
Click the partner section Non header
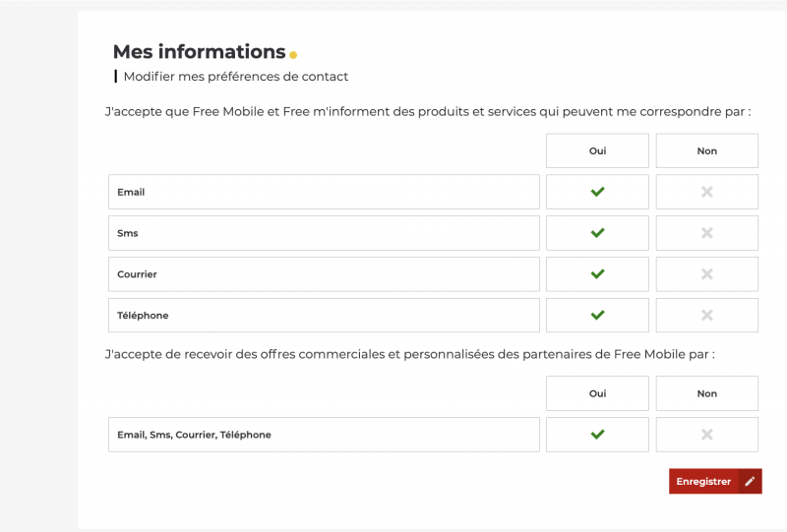point(706,393)
